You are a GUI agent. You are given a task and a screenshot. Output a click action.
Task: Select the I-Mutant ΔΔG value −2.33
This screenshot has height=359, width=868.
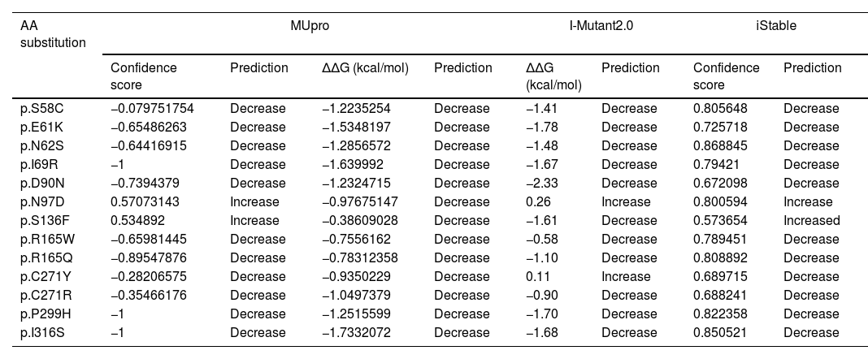coord(540,183)
